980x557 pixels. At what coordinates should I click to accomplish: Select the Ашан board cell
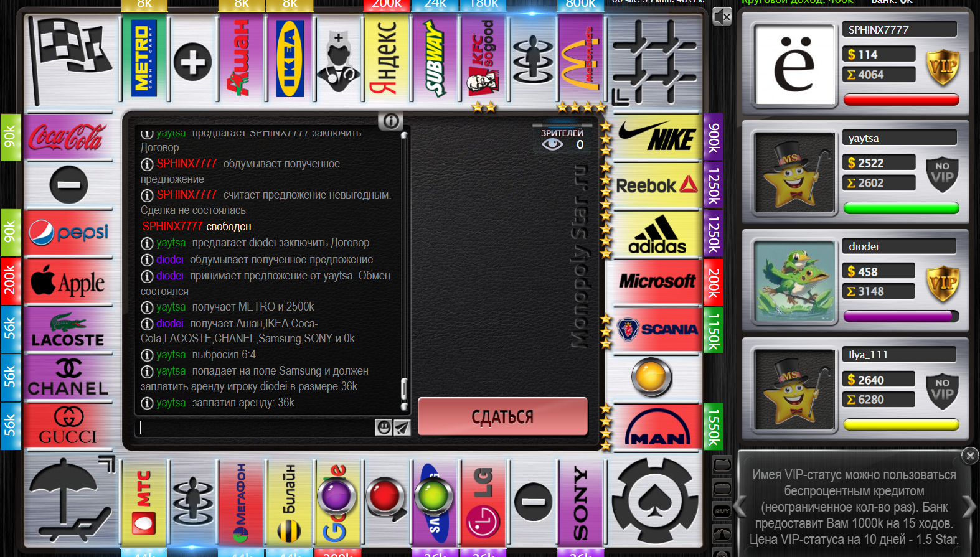[242, 57]
